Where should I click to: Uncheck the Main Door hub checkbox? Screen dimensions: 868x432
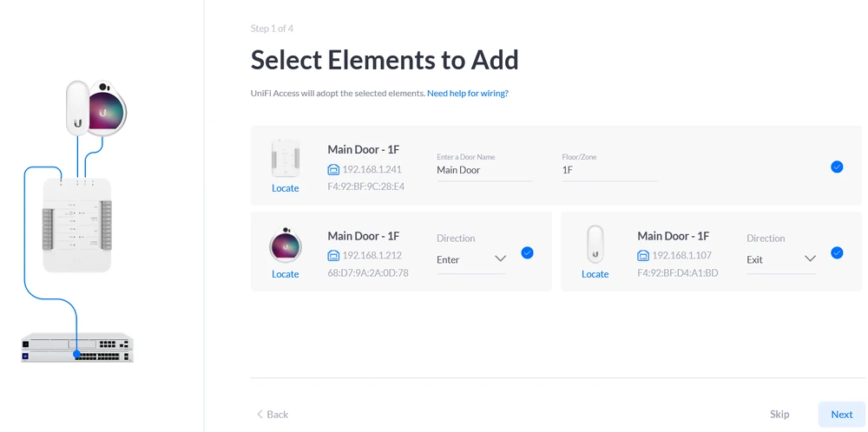(837, 167)
